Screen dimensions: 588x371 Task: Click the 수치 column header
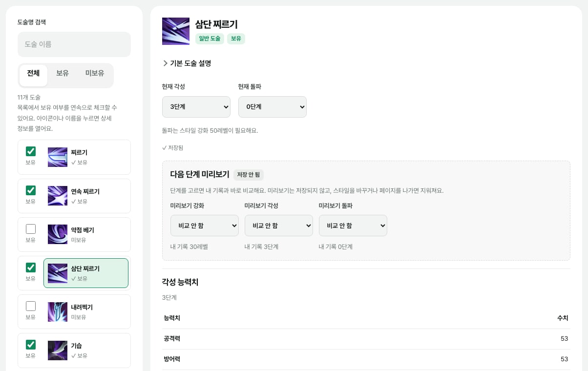563,318
